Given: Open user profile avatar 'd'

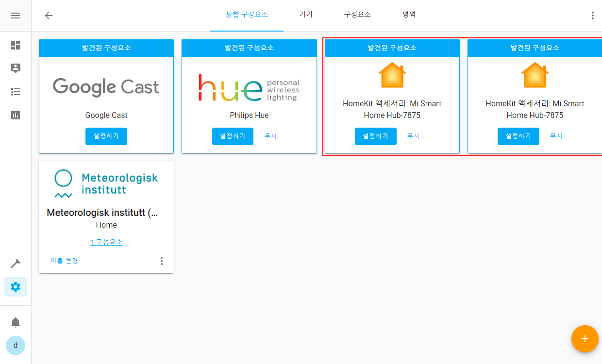Looking at the screenshot, I should 16,346.
